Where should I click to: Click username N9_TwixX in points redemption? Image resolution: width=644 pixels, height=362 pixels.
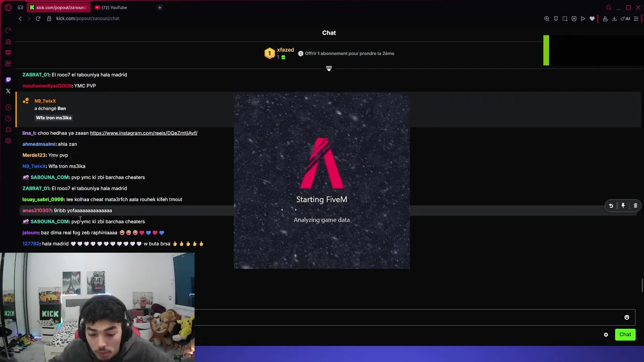point(45,101)
